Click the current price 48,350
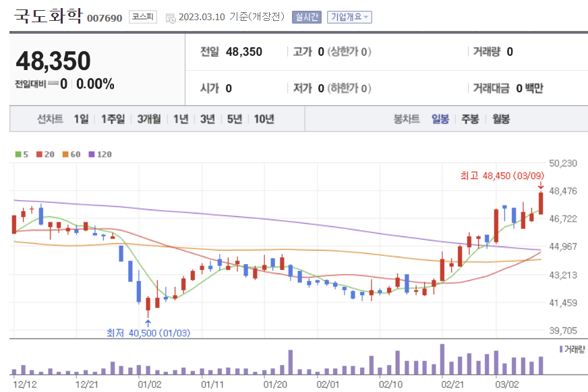This screenshot has width=588, height=392. tap(53, 61)
